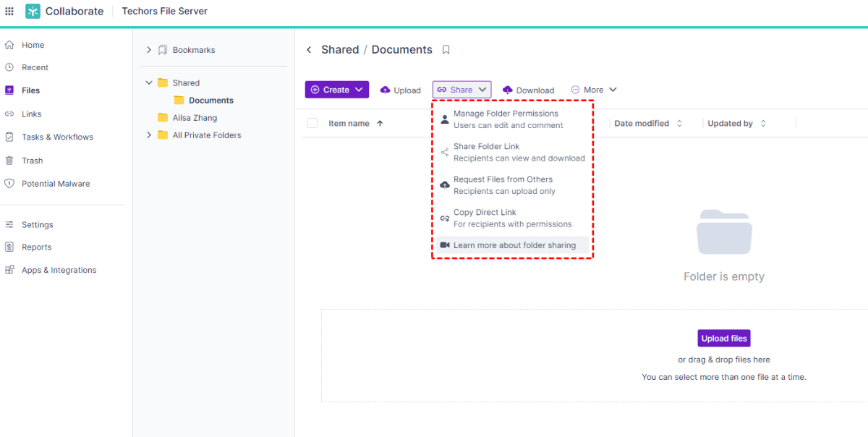Sort by Item name column
Screen dimensions: 868x437
356,124
